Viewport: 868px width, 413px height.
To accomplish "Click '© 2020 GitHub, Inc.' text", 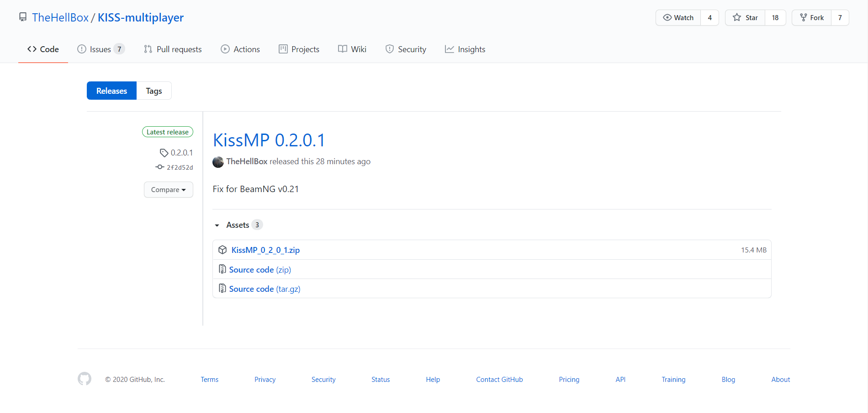I will pyautogui.click(x=135, y=380).
